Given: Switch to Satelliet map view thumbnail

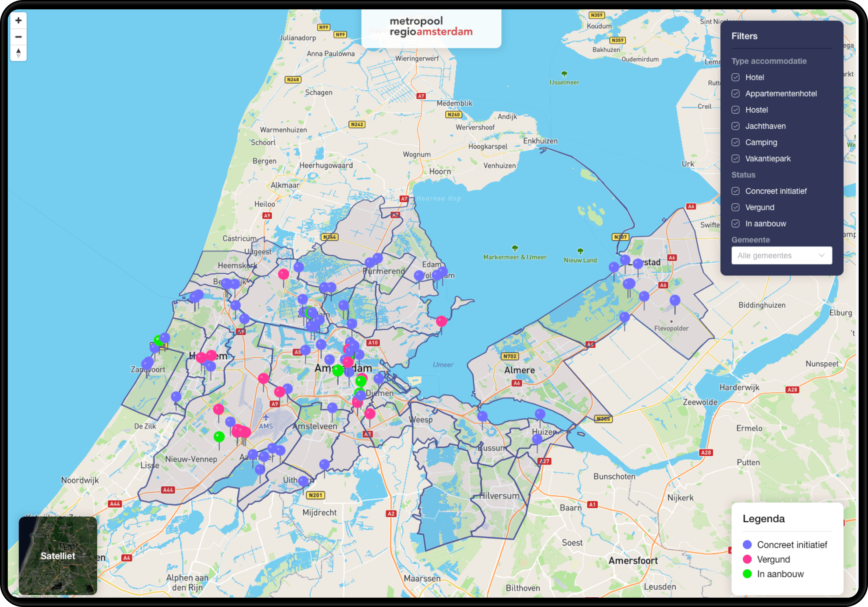Looking at the screenshot, I should 58,555.
